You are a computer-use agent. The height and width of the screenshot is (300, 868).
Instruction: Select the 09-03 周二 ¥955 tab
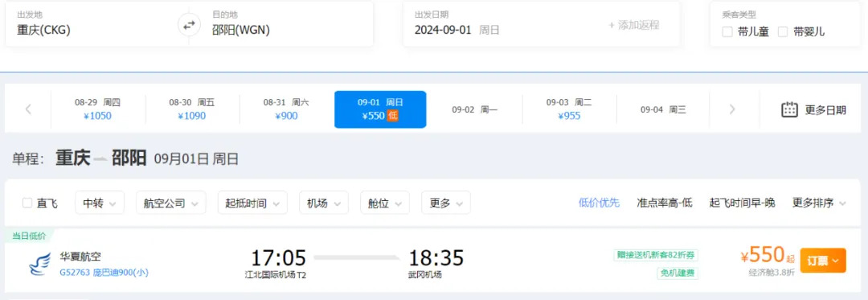click(x=569, y=109)
